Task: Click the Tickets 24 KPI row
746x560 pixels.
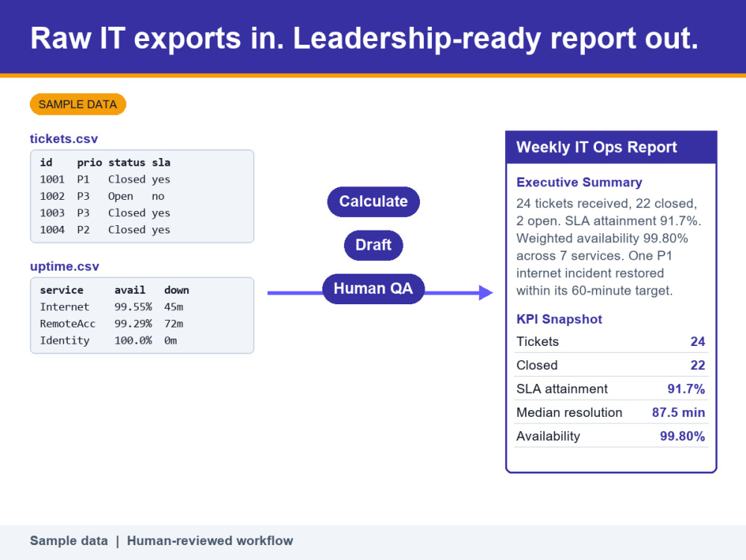Action: coord(611,342)
